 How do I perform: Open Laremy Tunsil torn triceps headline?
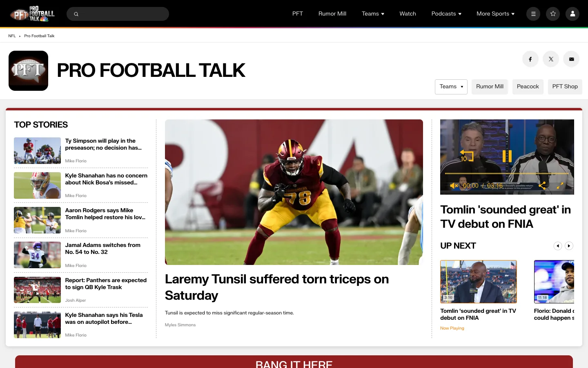277,287
